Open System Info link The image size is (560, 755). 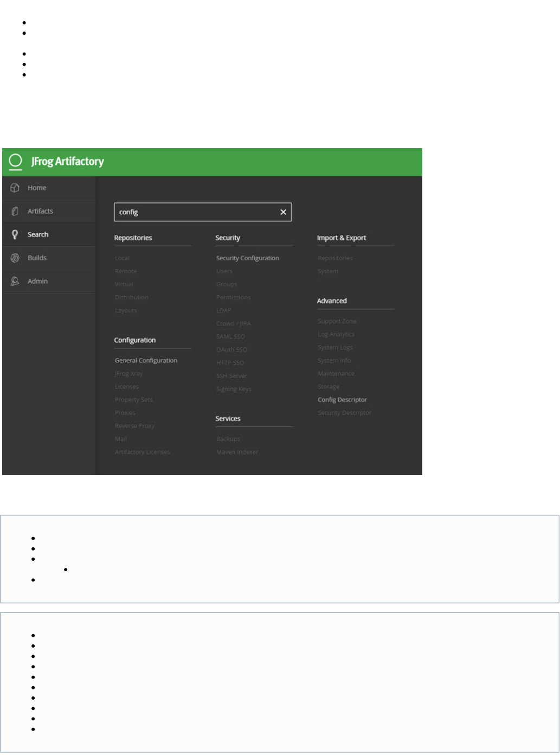point(334,360)
